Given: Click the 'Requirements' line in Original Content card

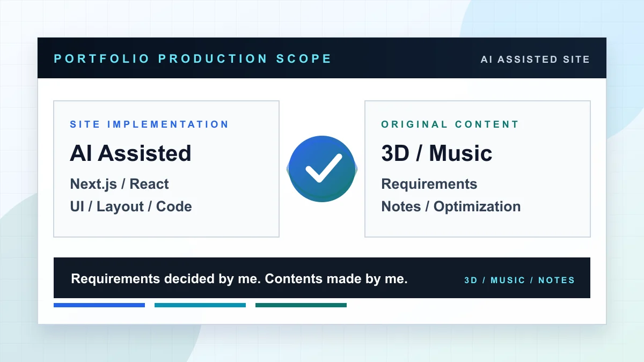Looking at the screenshot, I should [429, 184].
